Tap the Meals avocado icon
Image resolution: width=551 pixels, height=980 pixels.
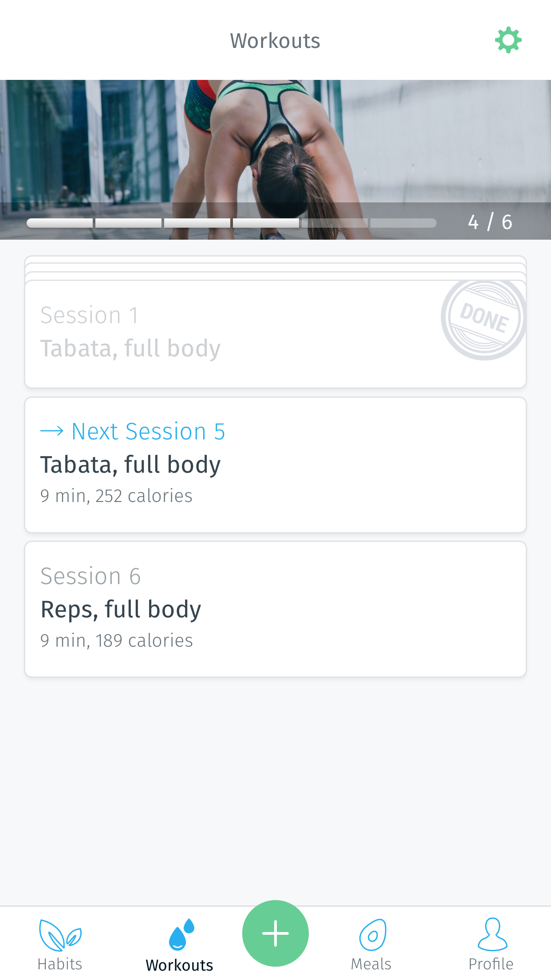tap(372, 934)
